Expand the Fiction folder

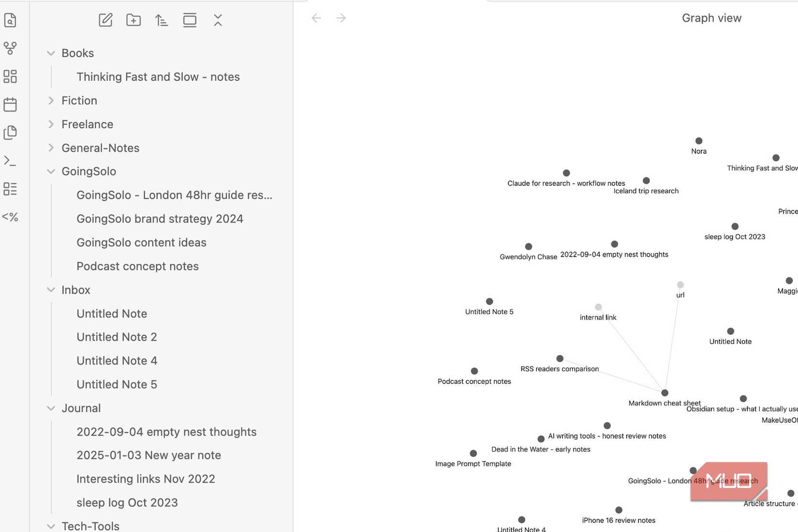51,101
